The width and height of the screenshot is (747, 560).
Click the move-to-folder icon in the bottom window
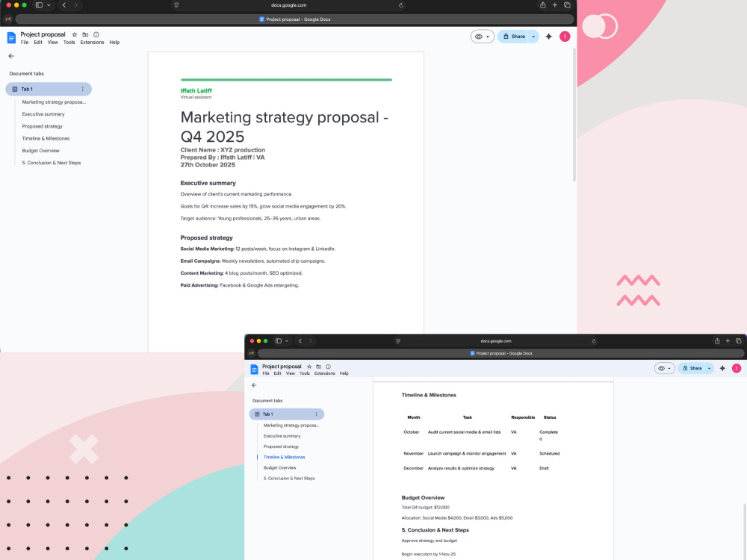point(319,367)
